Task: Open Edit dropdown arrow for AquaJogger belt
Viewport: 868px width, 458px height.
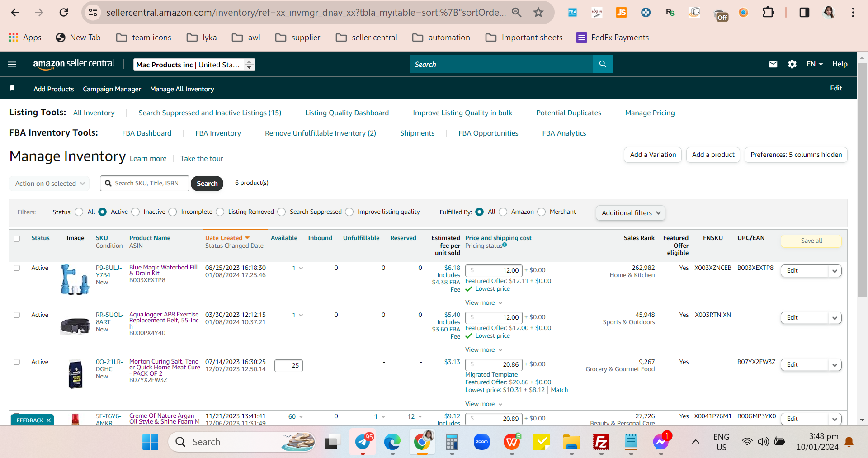Action: click(835, 318)
